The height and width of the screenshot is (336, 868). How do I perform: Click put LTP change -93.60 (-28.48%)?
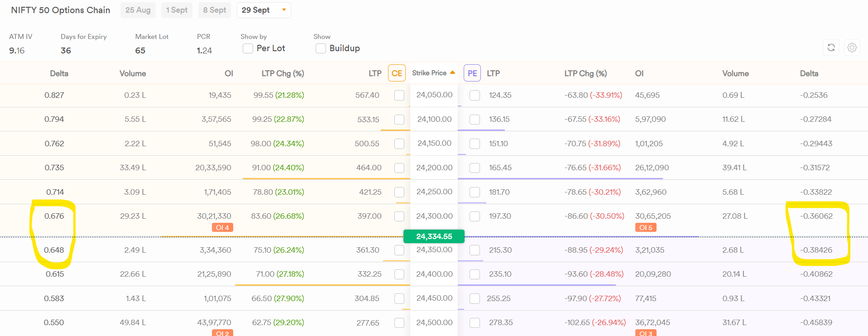[x=594, y=274]
